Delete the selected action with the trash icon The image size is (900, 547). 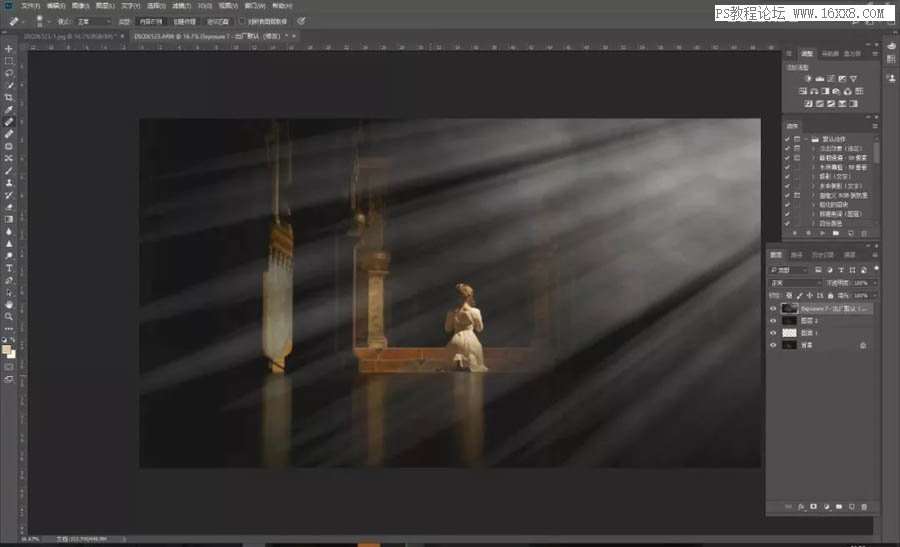[864, 234]
